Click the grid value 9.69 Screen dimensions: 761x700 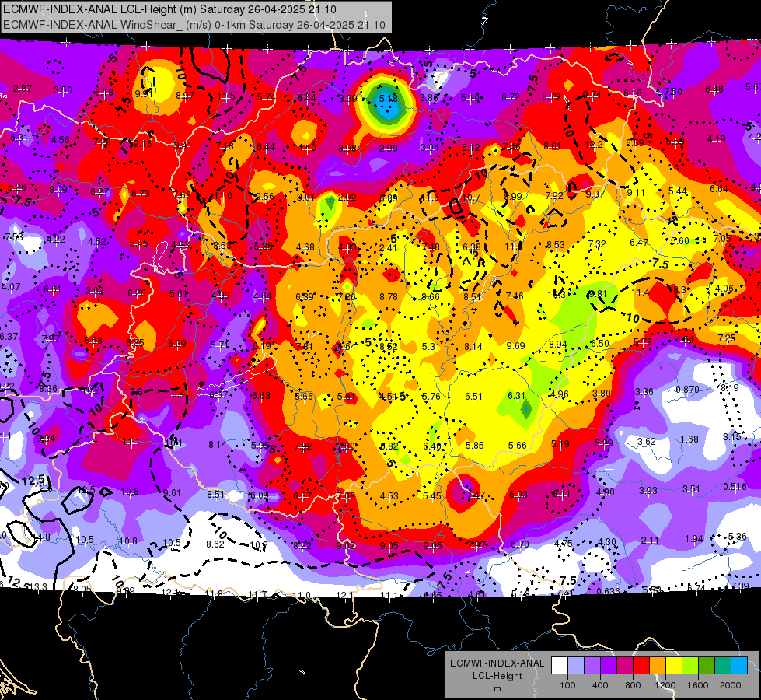515,346
